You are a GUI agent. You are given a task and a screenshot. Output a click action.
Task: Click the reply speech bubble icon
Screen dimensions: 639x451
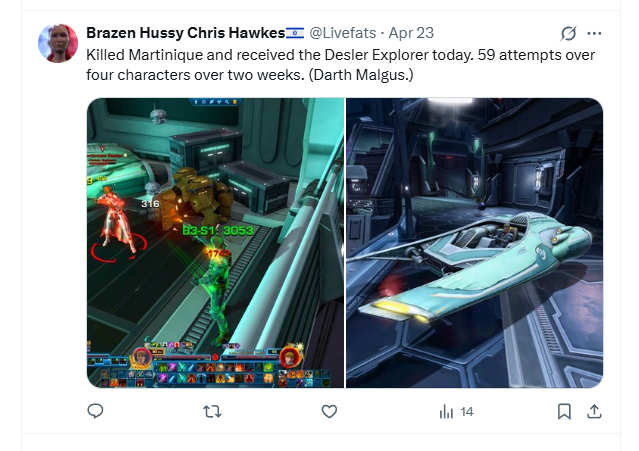95,411
